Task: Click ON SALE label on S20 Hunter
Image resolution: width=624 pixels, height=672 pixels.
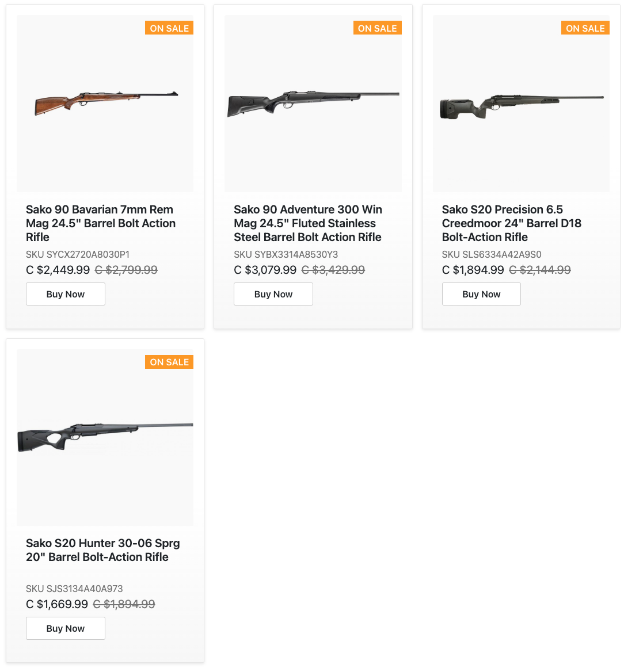Action: (169, 362)
